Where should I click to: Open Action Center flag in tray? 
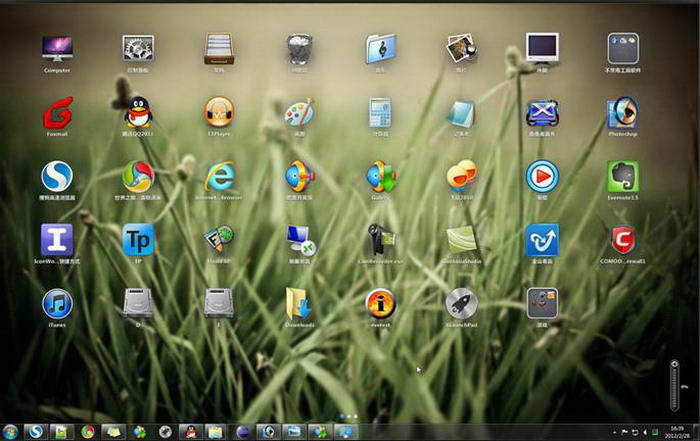(624, 433)
